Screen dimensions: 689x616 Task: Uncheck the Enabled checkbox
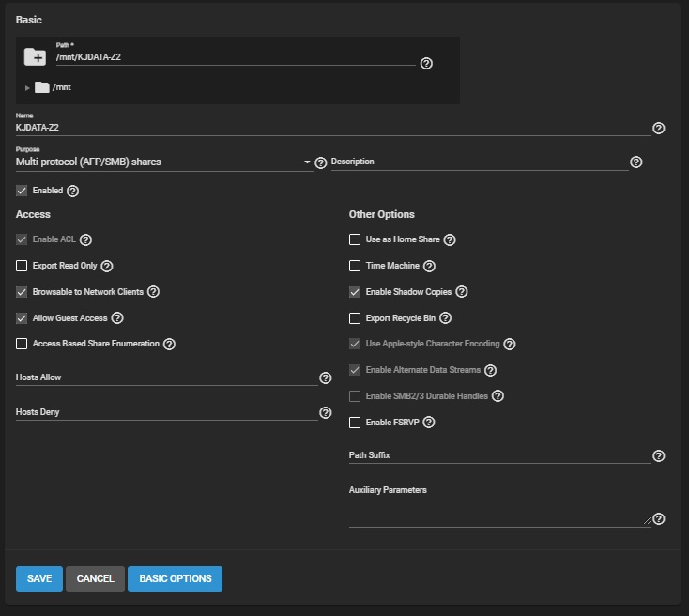click(22, 191)
